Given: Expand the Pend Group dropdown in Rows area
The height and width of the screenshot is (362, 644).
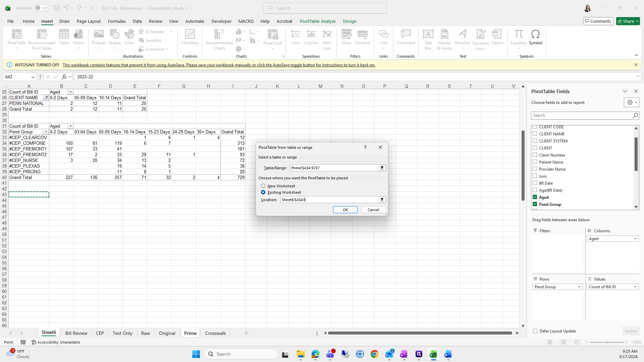Looking at the screenshot, I should tap(579, 287).
